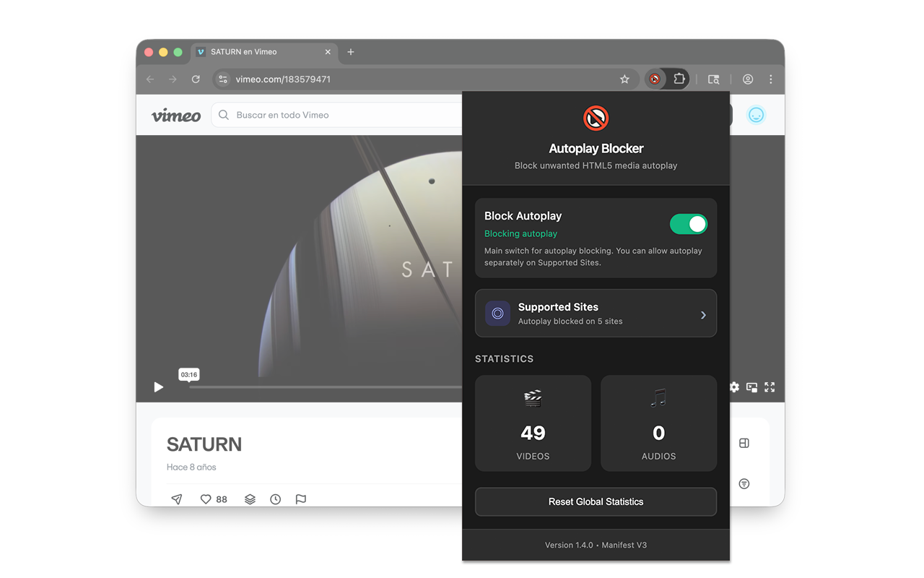Open a new browser tab
Image resolution: width=924 pixels, height=578 pixels.
[351, 52]
